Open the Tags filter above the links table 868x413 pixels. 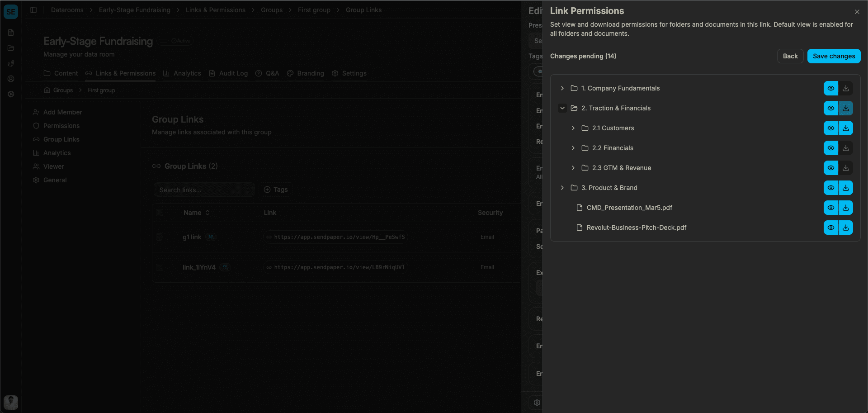click(276, 190)
